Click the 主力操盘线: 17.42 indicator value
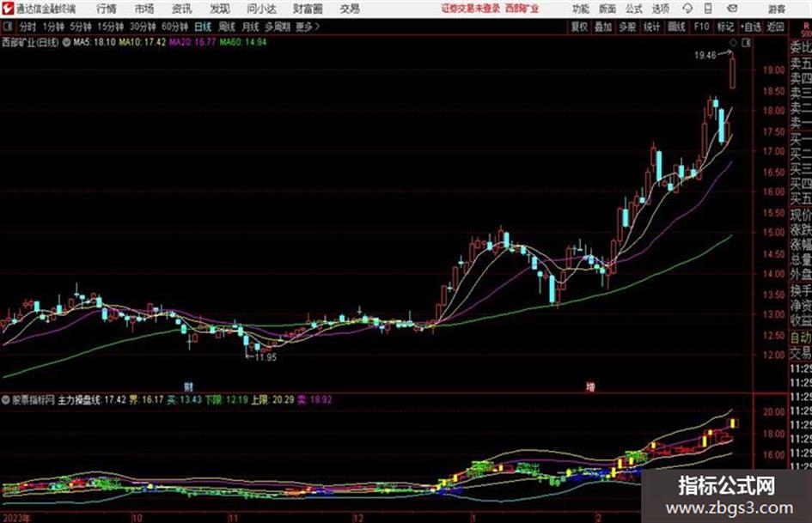This screenshot has height=523, width=812. 92,399
